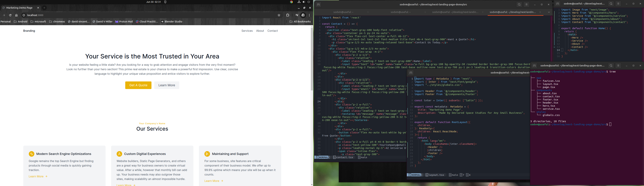Open the chromeos bookmarks folder
644x186 pixels.
pyautogui.click(x=57, y=22)
